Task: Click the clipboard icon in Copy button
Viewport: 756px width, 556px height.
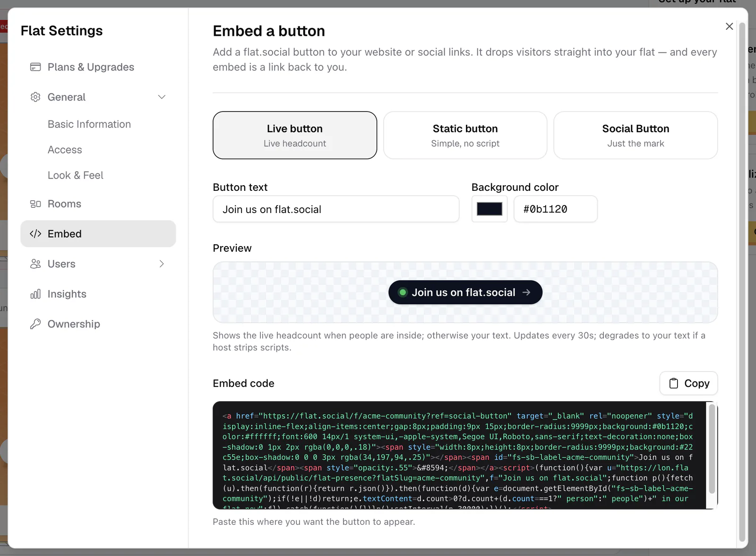Action: coord(674,384)
